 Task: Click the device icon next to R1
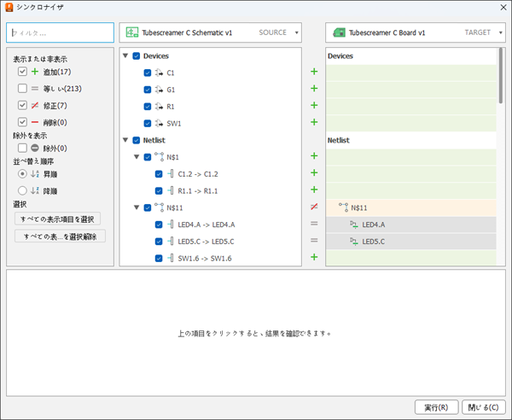159,107
